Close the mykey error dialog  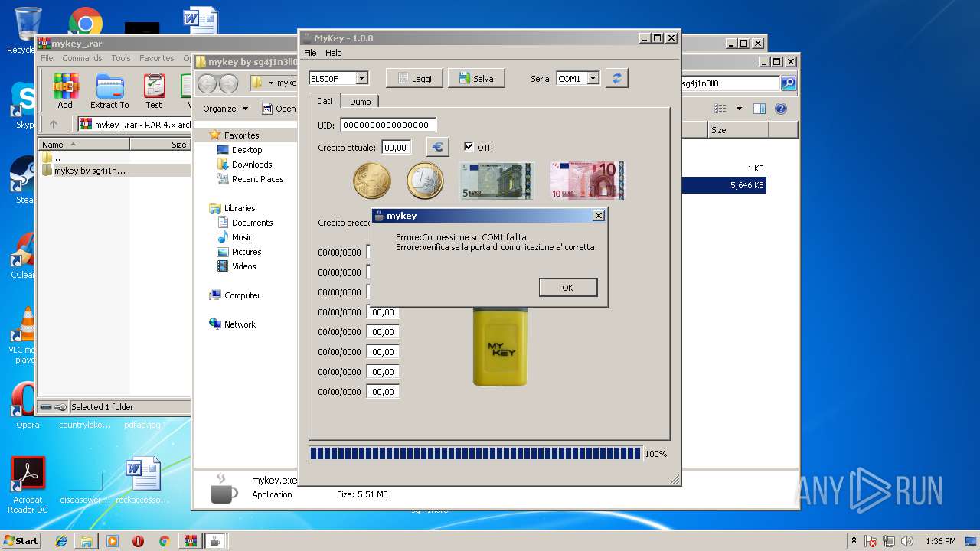tap(599, 216)
